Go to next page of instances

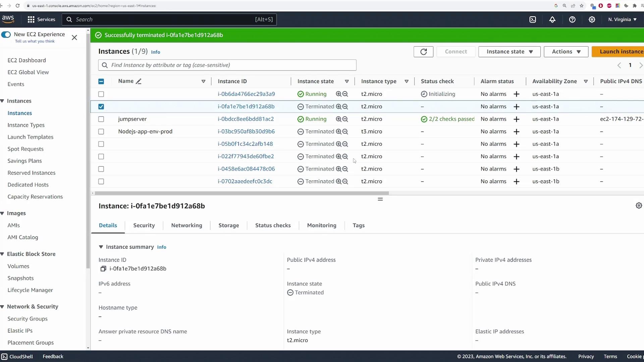pos(641,65)
